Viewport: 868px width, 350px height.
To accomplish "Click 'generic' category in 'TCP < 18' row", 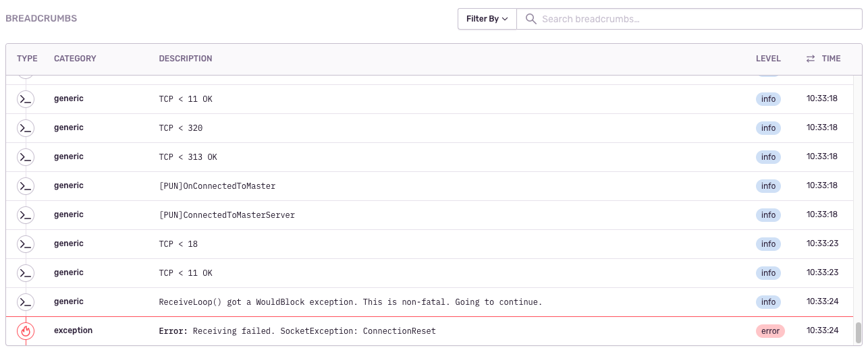I will 69,243.
